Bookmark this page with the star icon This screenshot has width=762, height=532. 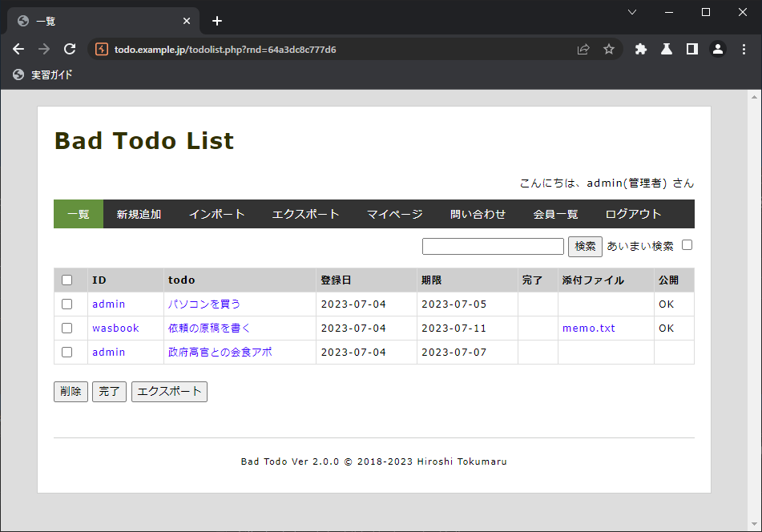[609, 49]
